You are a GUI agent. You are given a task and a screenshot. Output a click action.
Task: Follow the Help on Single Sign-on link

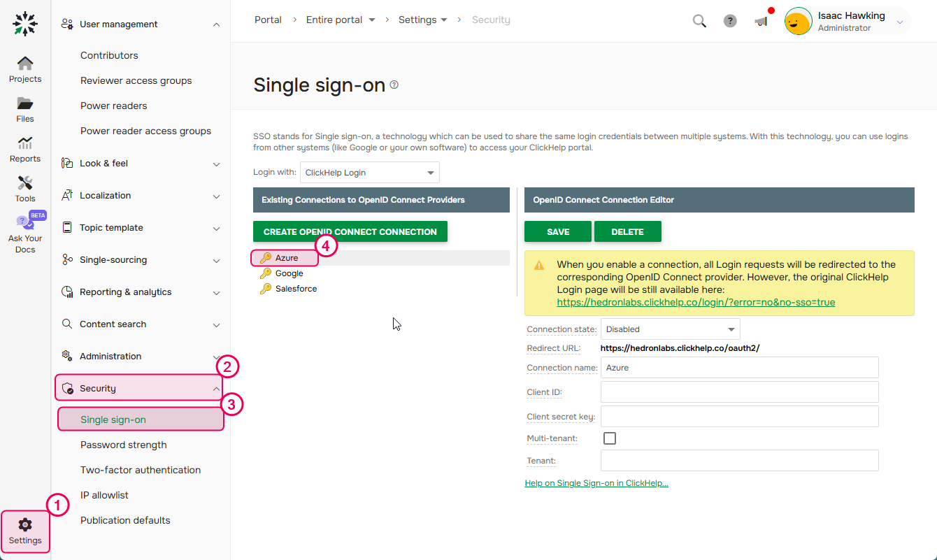click(596, 482)
